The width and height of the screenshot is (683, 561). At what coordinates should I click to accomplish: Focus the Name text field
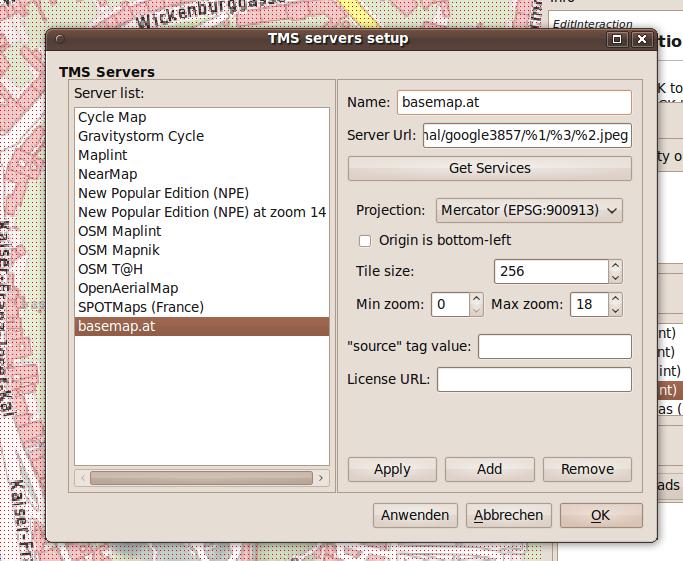[x=514, y=103]
